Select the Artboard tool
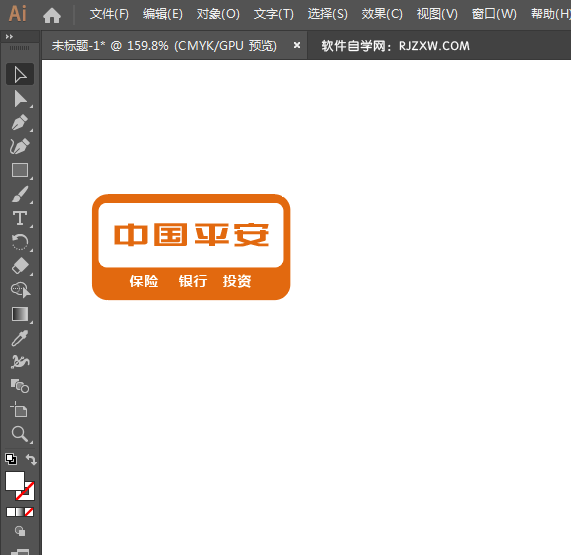The height and width of the screenshot is (555, 571). [x=20, y=410]
